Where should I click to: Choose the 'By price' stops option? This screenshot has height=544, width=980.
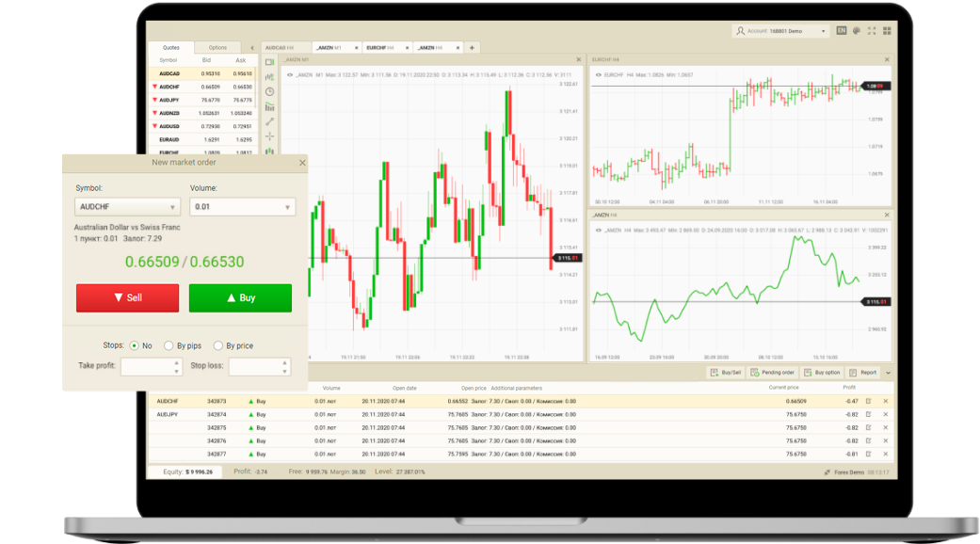[218, 345]
